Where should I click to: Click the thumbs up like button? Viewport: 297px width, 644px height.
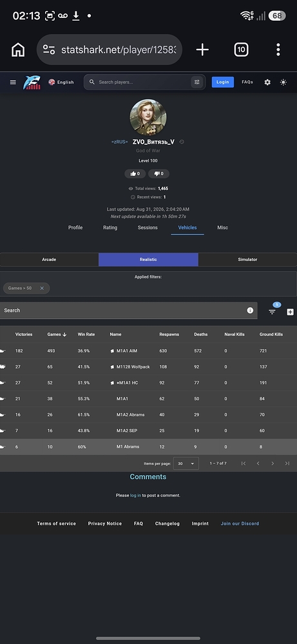[135, 174]
